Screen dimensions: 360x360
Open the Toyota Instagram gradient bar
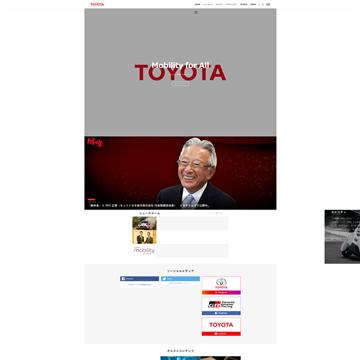(221, 292)
